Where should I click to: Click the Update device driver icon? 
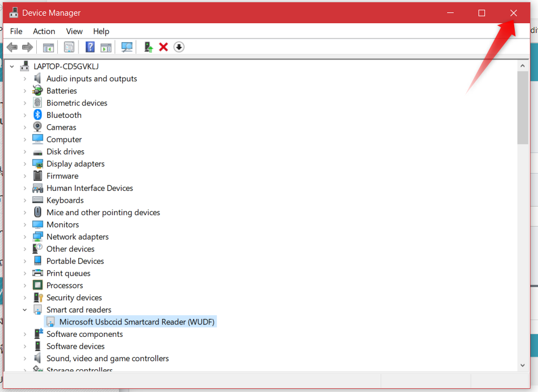point(148,47)
